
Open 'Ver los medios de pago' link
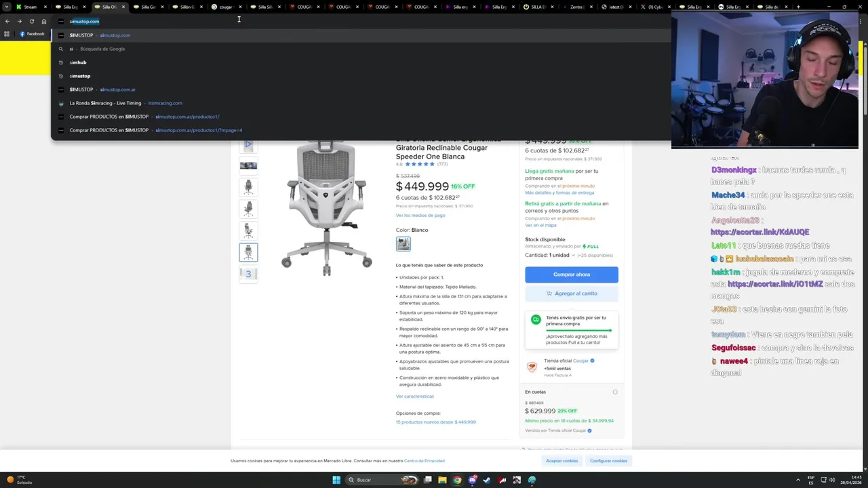tap(420, 216)
